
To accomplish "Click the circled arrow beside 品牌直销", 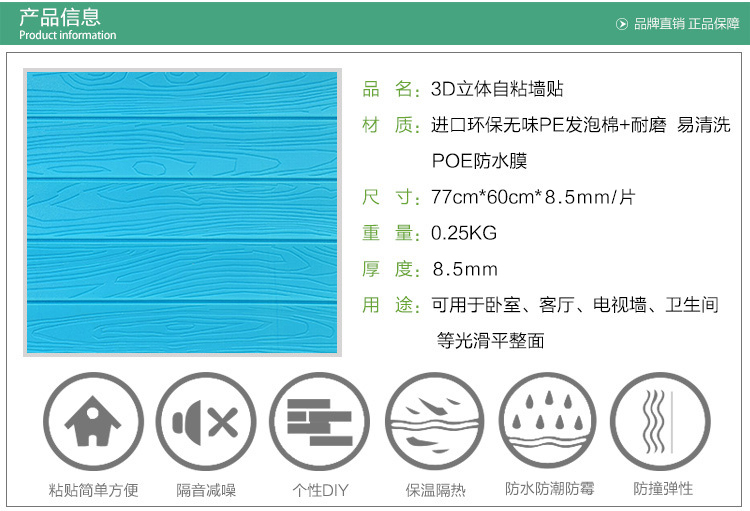I will [x=622, y=23].
